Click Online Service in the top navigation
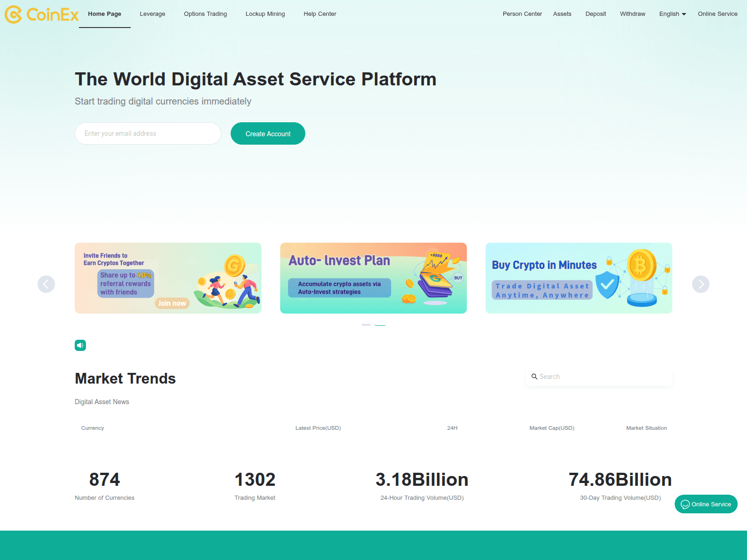 [x=718, y=14]
